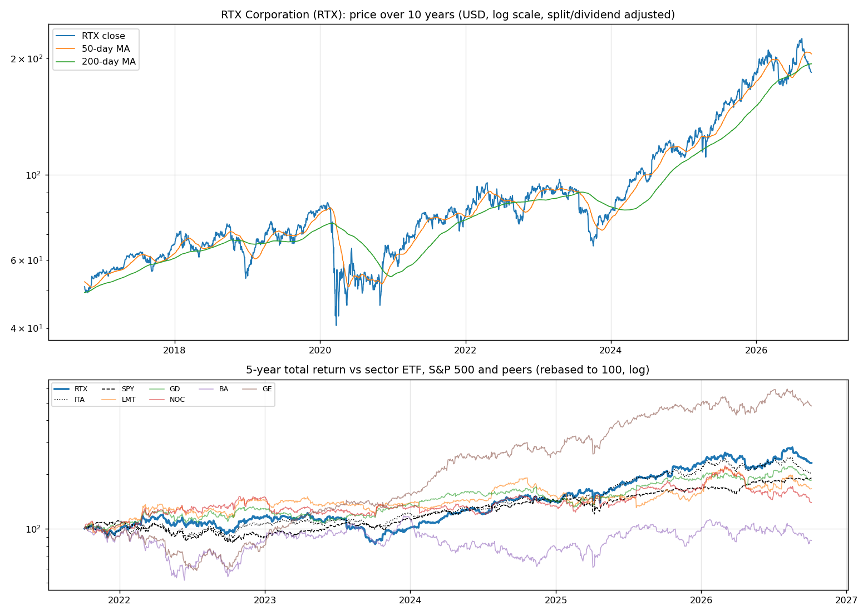
Task: Click the 2018 tick label on the upper chart
Action: coord(175,350)
